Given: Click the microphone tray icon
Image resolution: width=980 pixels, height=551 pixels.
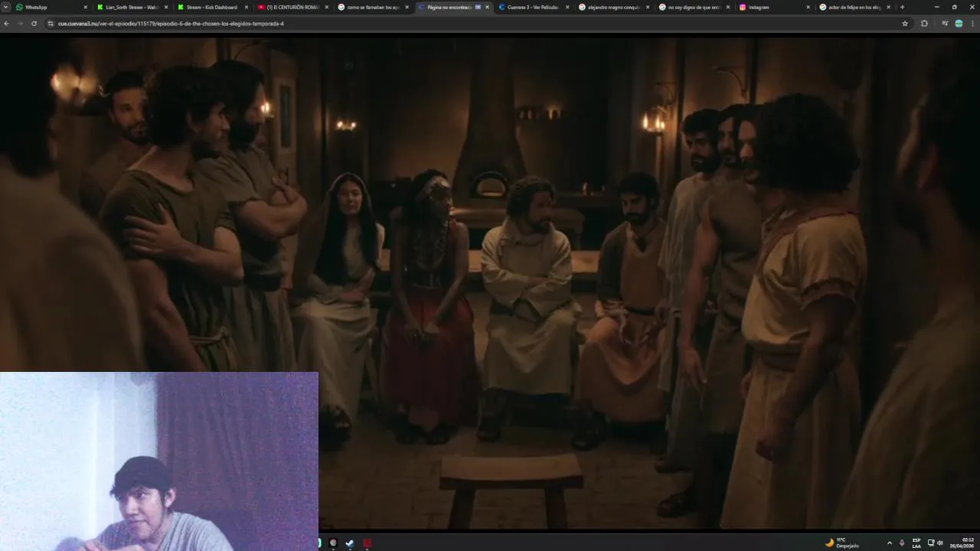Looking at the screenshot, I should pos(902,543).
